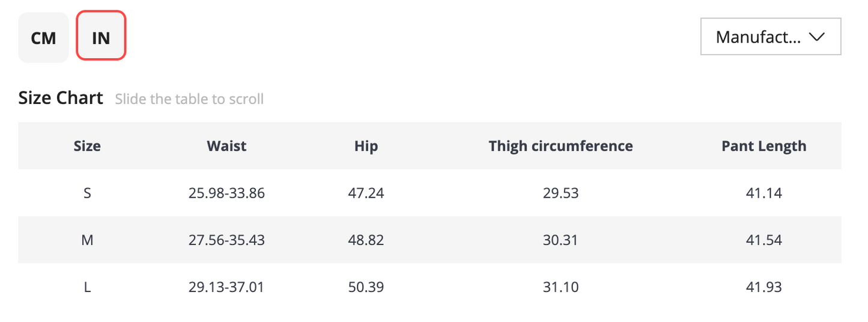Click the Waist column header
The height and width of the screenshot is (322, 868).
tap(226, 145)
